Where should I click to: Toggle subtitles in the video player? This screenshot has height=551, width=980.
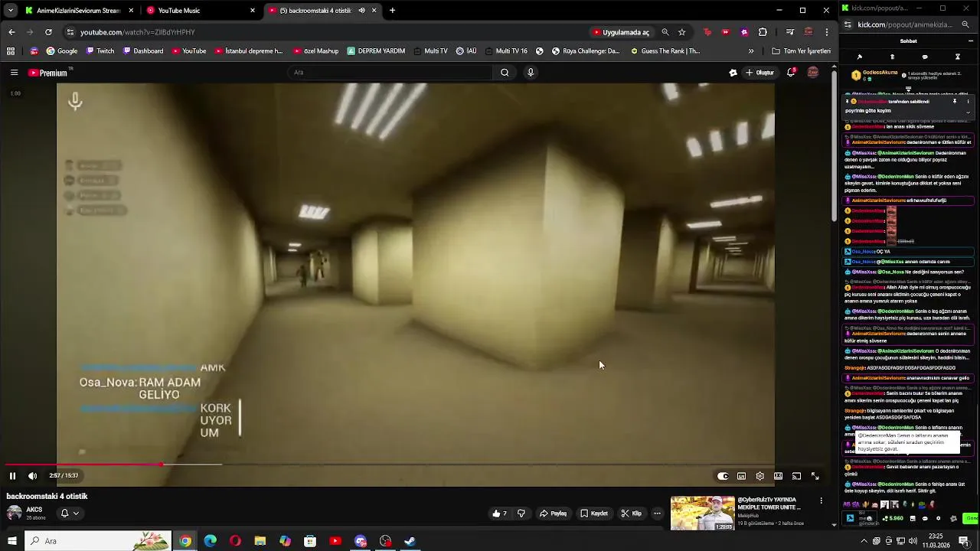click(741, 476)
